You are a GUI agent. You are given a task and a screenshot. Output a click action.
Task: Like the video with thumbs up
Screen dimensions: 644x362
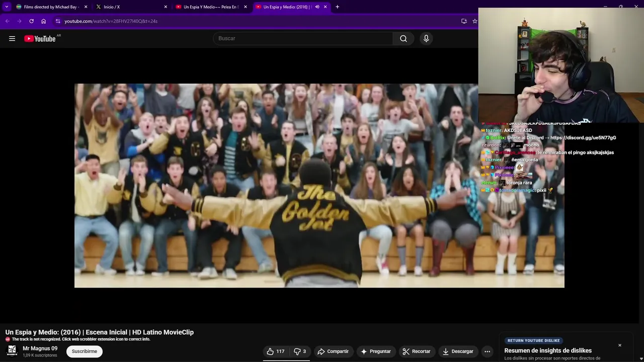[x=275, y=351]
